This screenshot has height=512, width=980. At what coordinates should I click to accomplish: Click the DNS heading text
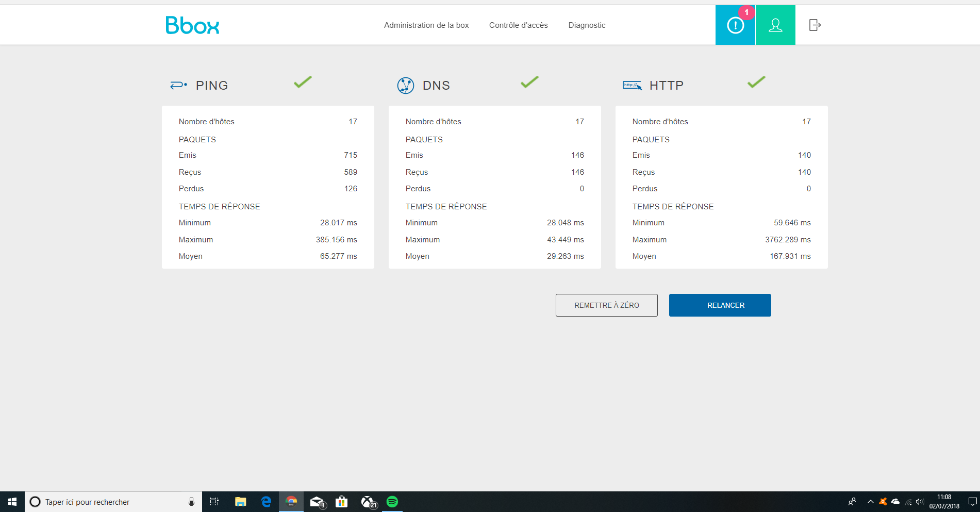[436, 86]
